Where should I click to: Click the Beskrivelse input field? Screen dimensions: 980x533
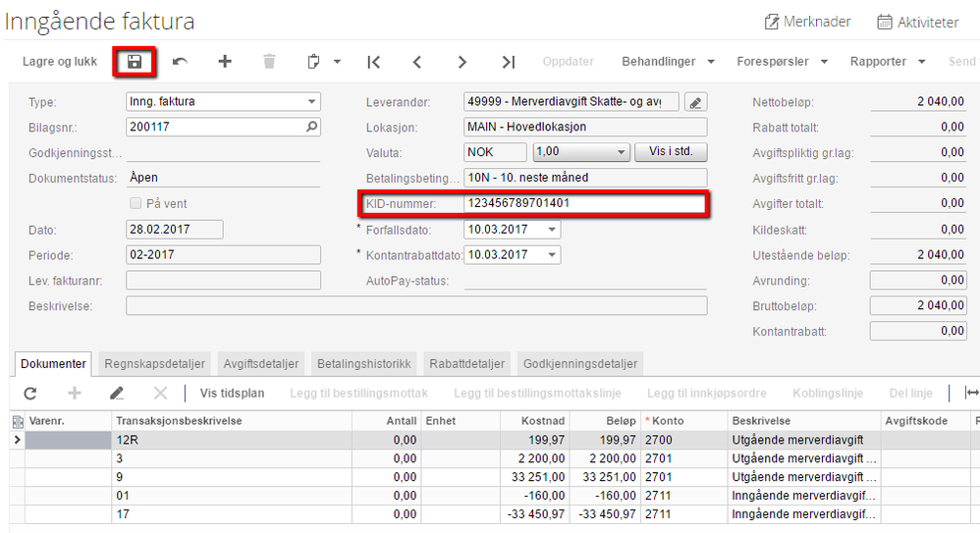[416, 305]
